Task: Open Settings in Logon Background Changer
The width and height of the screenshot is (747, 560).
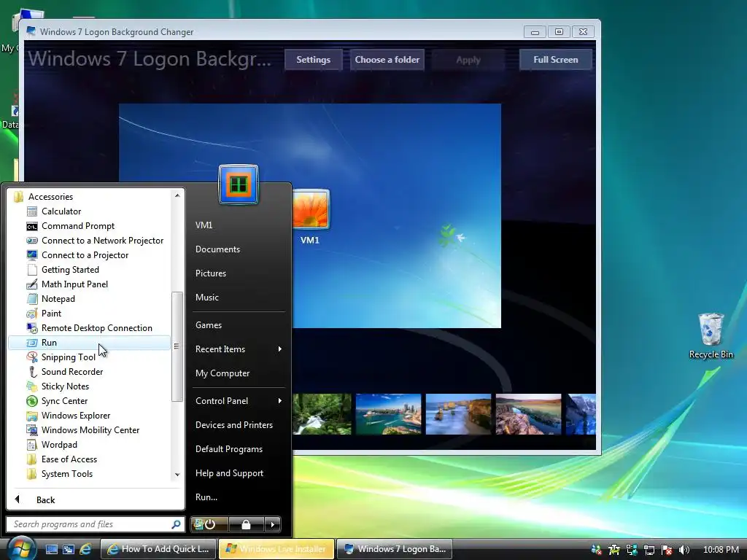Action: tap(314, 60)
